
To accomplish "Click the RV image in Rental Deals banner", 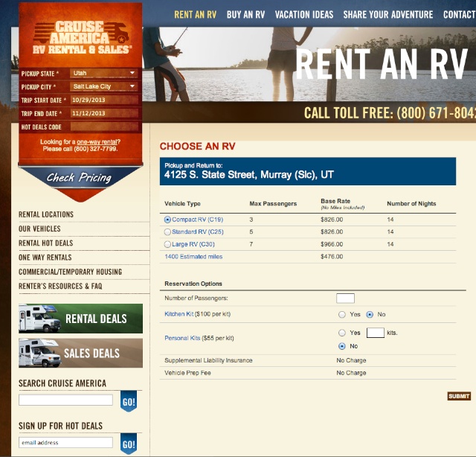I will (39, 319).
